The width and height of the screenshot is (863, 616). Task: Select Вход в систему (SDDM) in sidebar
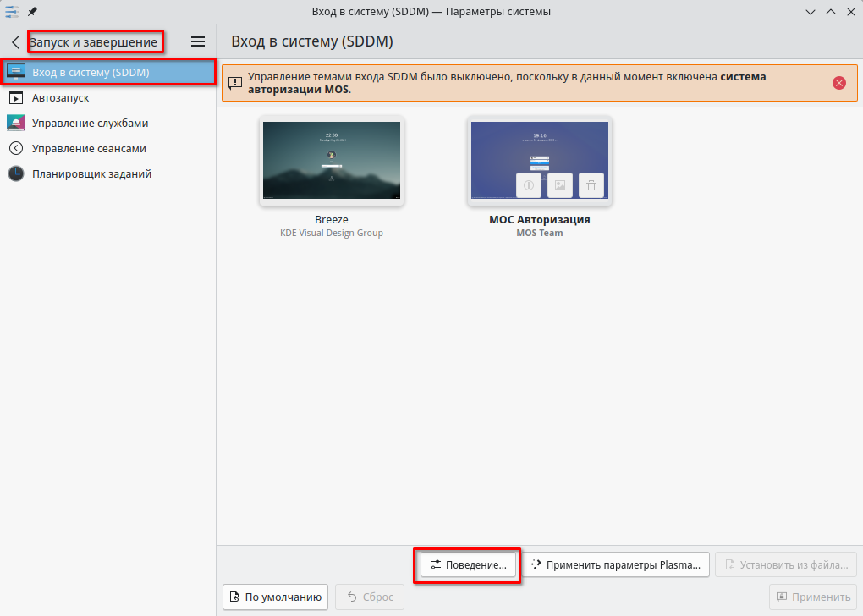108,72
